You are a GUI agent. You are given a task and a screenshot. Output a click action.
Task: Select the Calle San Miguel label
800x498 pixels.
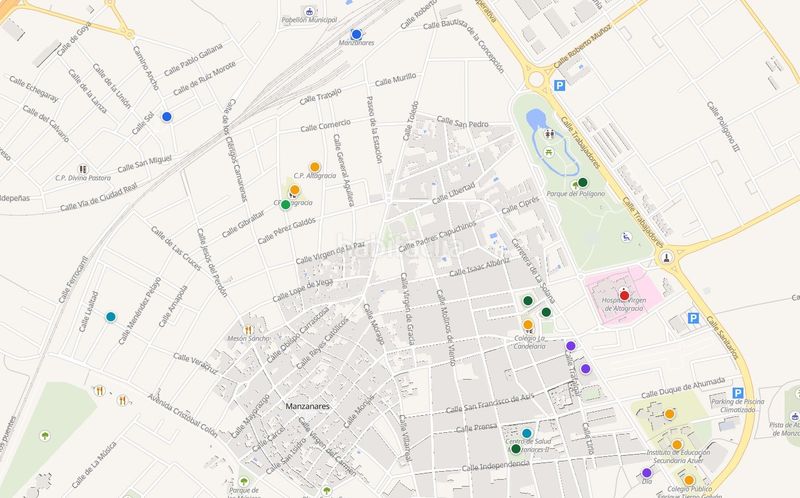tap(144, 164)
